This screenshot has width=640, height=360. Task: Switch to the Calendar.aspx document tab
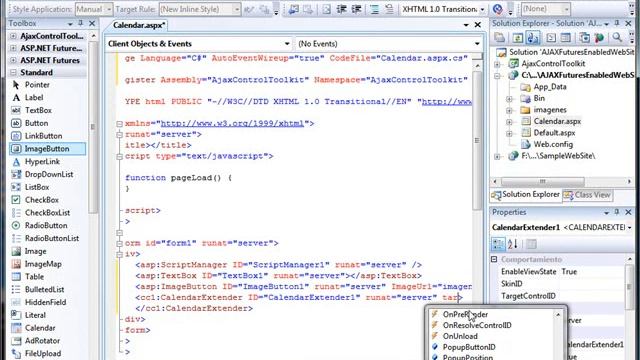coord(139,25)
